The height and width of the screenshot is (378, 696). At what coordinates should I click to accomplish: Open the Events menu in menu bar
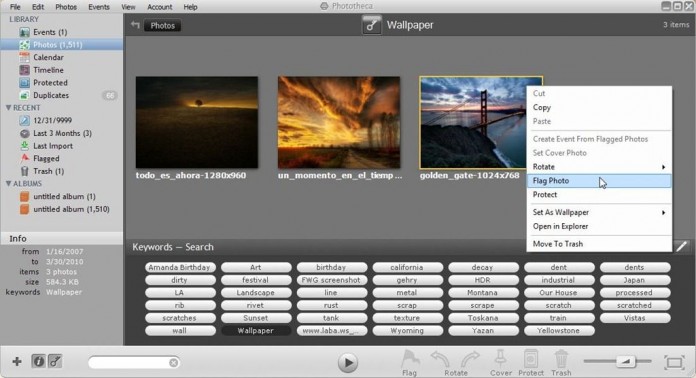pos(99,7)
